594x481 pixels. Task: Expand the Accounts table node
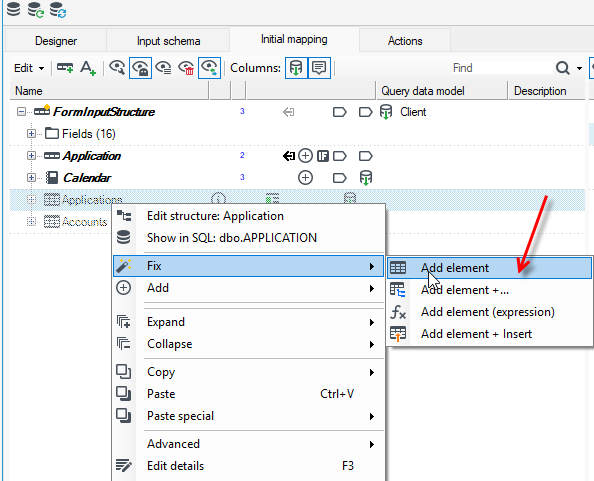point(31,222)
